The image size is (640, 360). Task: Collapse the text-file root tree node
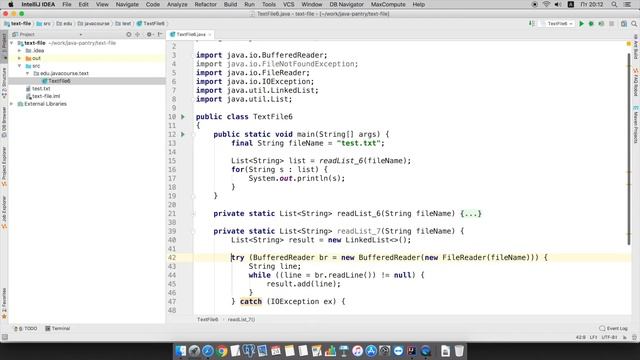(x=11, y=43)
